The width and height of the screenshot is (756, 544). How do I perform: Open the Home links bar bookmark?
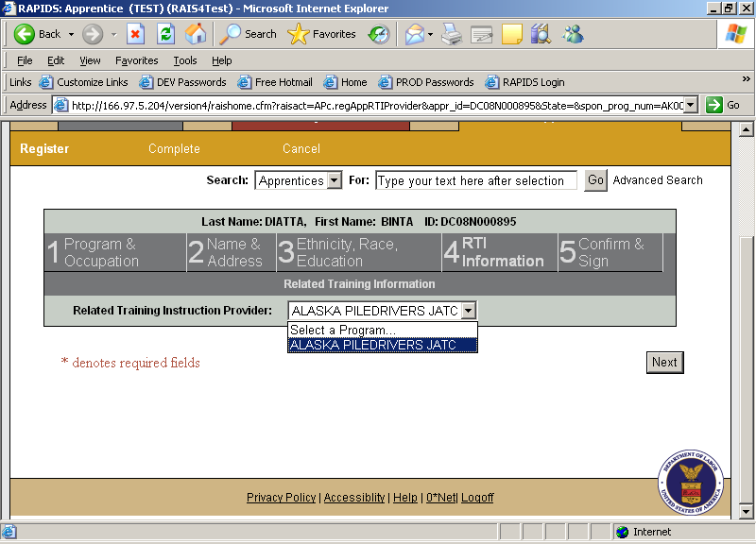pyautogui.click(x=345, y=82)
